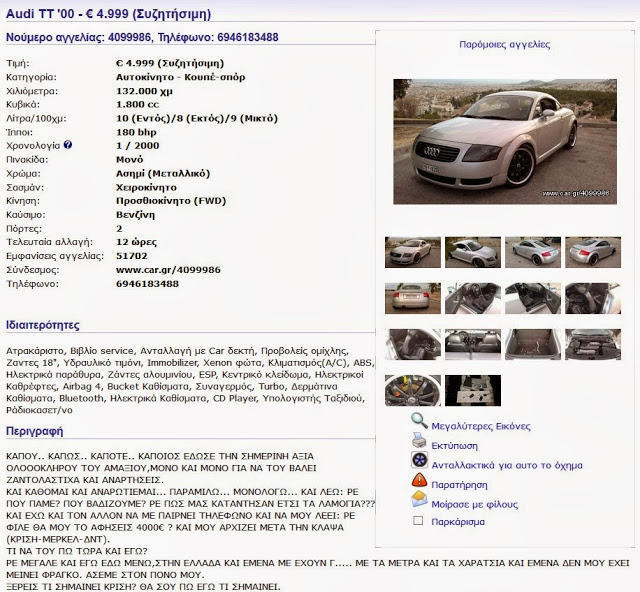Select the open trunk thumbnail
640x592 pixels.
pyautogui.click(x=533, y=344)
